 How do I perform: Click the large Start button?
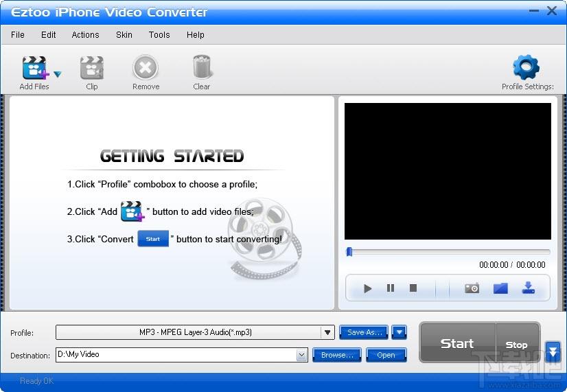(456, 344)
